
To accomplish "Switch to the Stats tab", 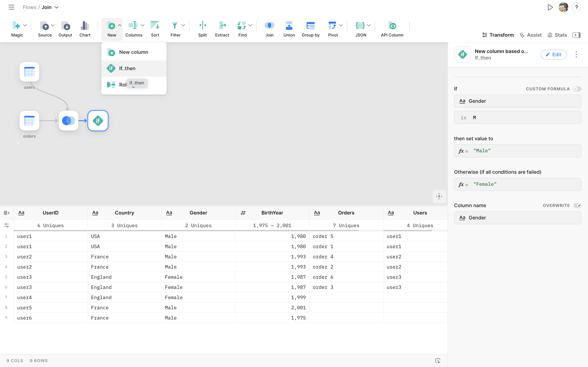I will tap(557, 35).
